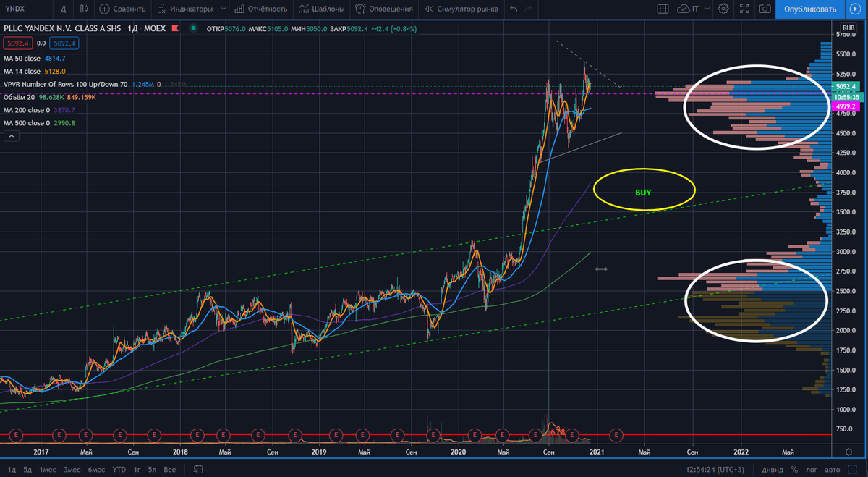Switch to fullscreen mode
The height and width of the screenshot is (477, 868).
(x=744, y=9)
